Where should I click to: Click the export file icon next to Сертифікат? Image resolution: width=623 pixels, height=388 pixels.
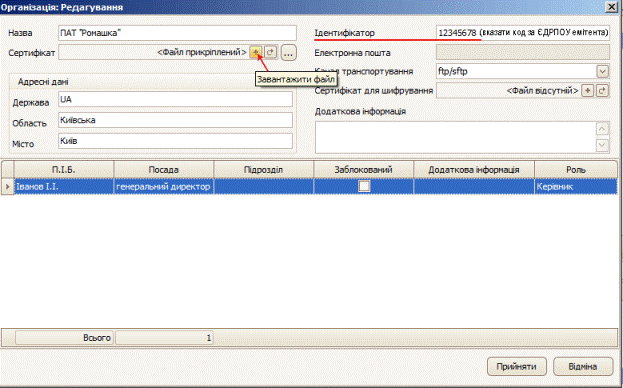click(x=270, y=52)
